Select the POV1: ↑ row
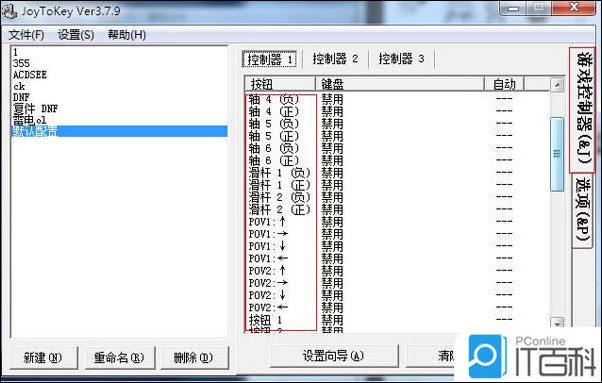The image size is (602, 383). coord(397,222)
